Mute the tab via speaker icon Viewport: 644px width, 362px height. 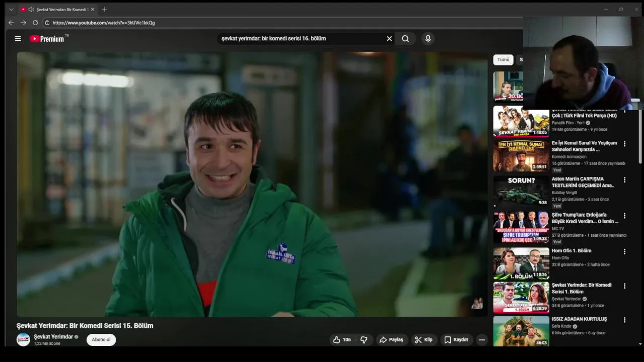coord(31,10)
